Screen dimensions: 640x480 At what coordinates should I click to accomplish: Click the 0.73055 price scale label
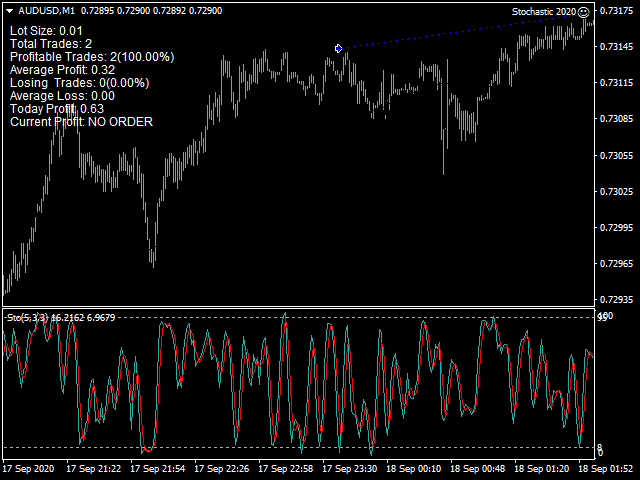pyautogui.click(x=616, y=156)
